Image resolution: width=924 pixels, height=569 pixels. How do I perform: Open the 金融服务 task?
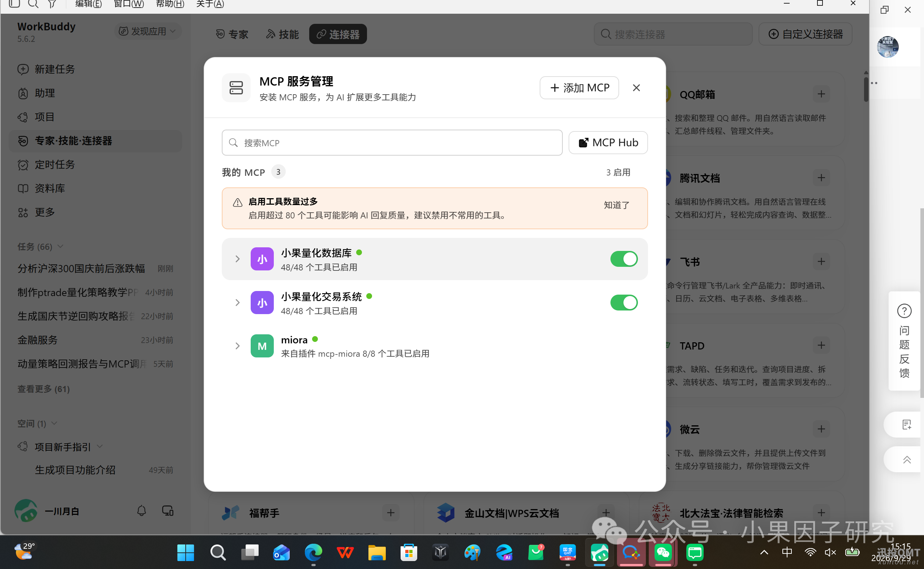point(95,340)
